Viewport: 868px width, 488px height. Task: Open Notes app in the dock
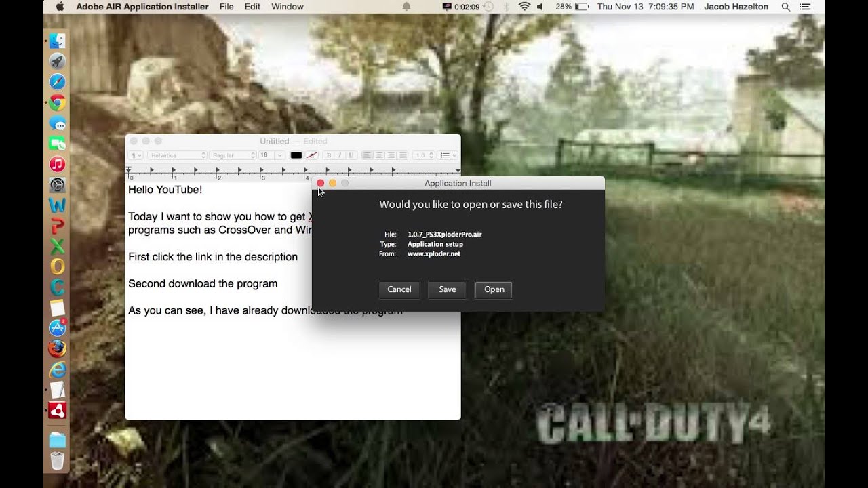[x=58, y=308]
